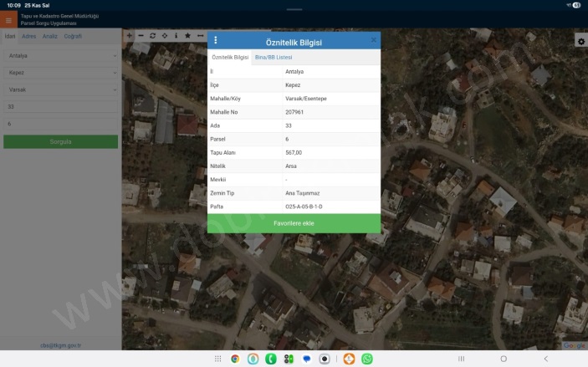Open the Coğrafi tab
588x367 pixels.
(73, 36)
